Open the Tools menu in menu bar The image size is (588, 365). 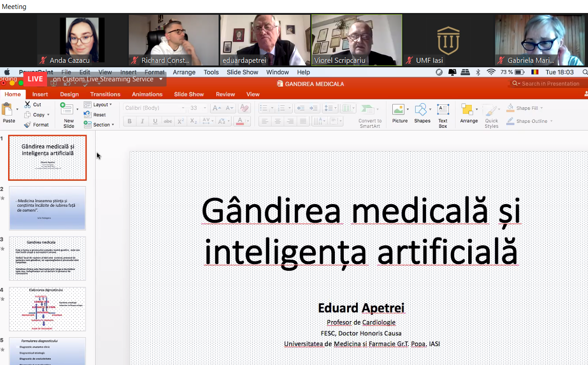(211, 72)
